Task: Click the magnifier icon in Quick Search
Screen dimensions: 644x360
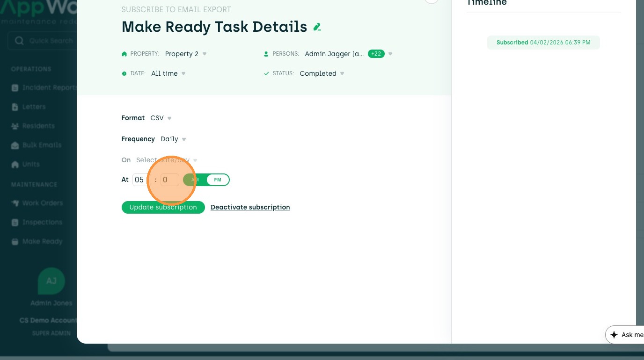Action: (19, 41)
